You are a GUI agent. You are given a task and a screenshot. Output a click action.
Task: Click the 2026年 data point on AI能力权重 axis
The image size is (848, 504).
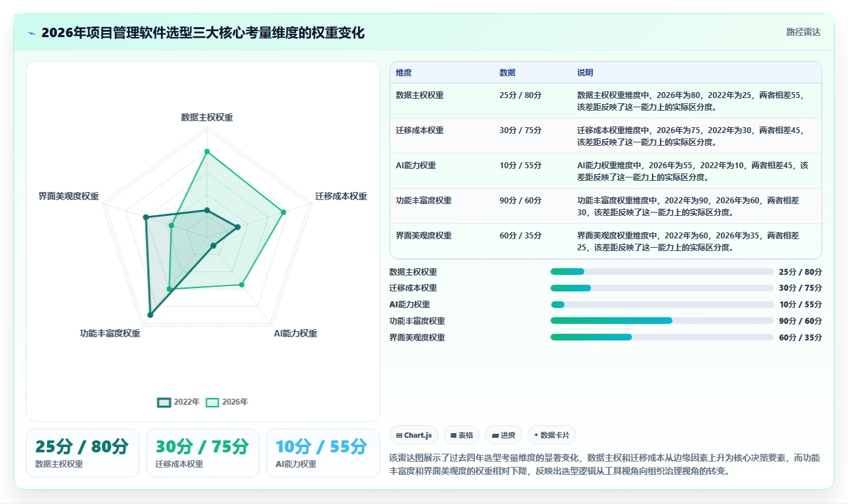point(242,285)
